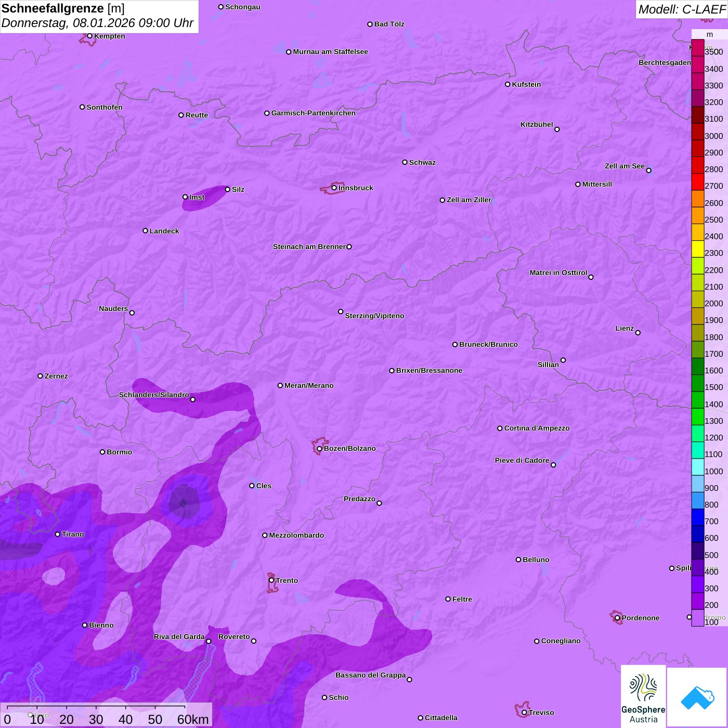Select the 'Brixen/Bressanone' place label

click(x=429, y=370)
